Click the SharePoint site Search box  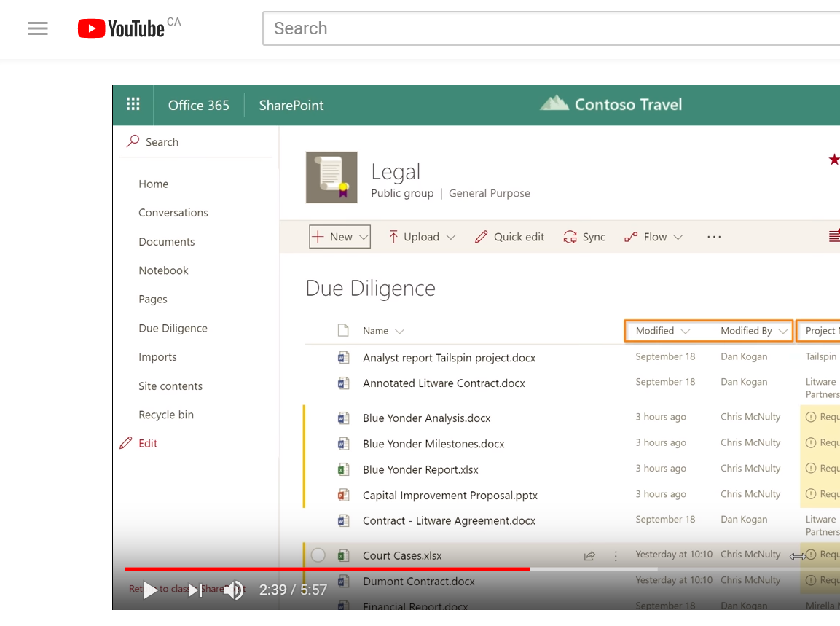click(196, 141)
